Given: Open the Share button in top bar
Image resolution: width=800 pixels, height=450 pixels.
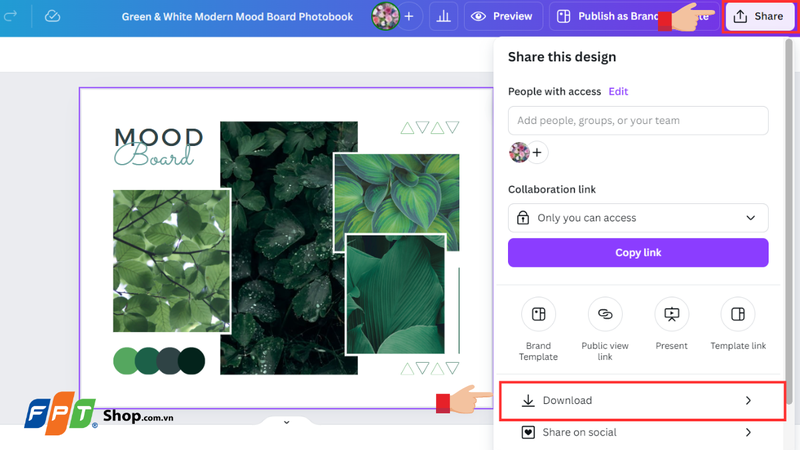Looking at the screenshot, I should tap(759, 16).
